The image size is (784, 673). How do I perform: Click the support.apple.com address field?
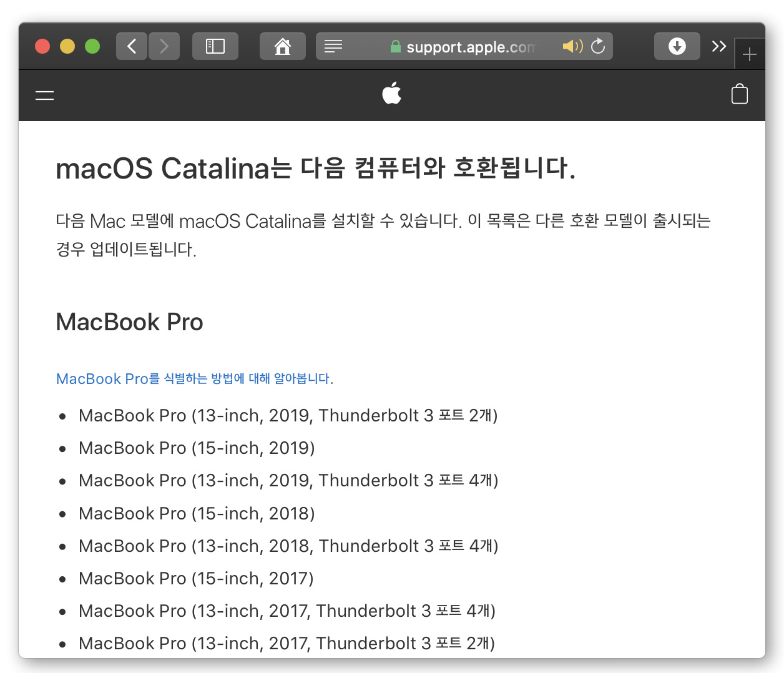tap(464, 46)
